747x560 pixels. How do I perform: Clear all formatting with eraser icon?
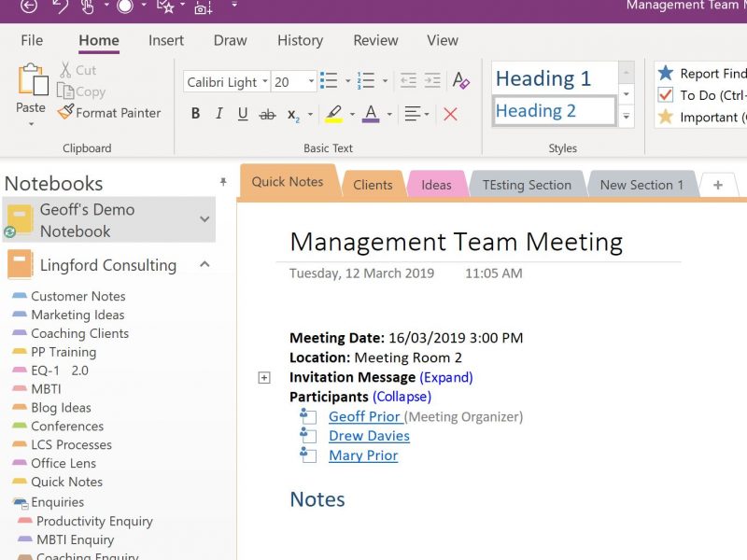460,80
